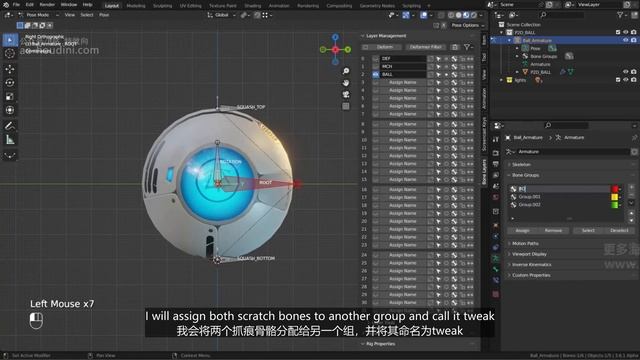Collapse the Bone Groups panel

coord(525,175)
